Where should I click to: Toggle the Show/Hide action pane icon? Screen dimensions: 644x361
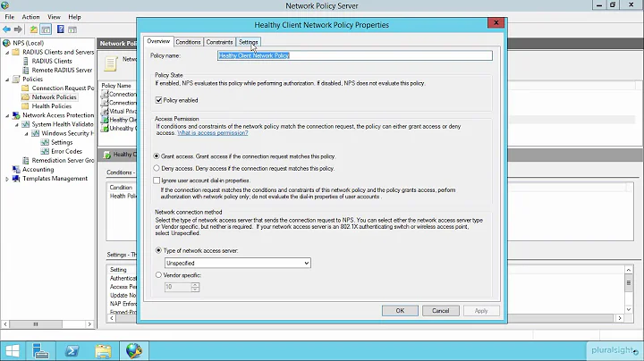click(72, 29)
